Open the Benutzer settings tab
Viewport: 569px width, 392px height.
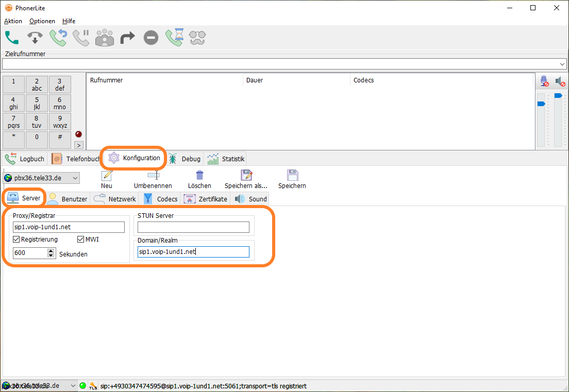[68, 199]
